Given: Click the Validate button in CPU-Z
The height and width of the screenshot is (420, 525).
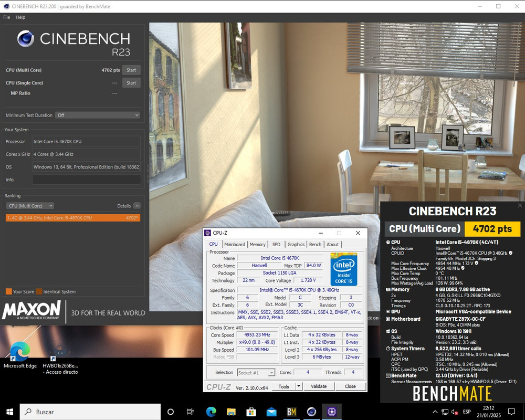Looking at the screenshot, I should click(x=319, y=386).
